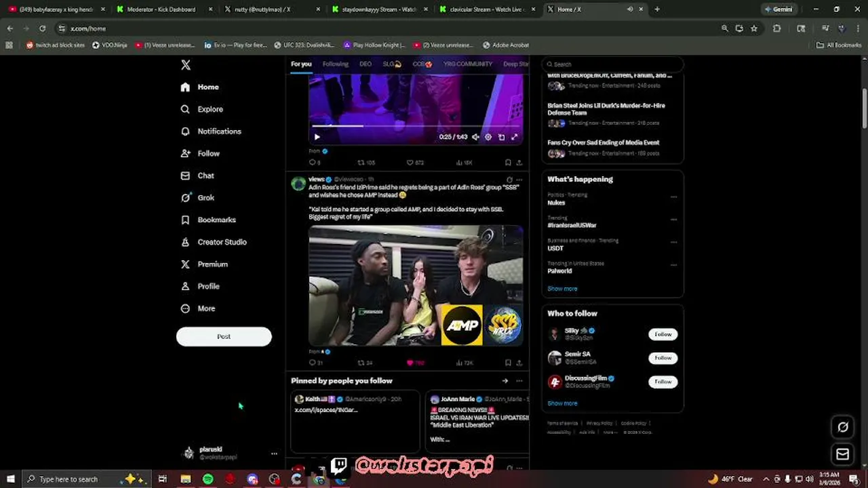Open the pinned posts arrow
Image resolution: width=868 pixels, height=488 pixels.
505,381
